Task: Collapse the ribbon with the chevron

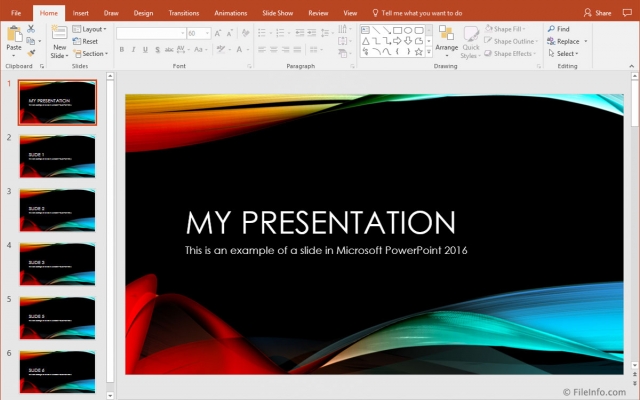Action: (x=631, y=66)
